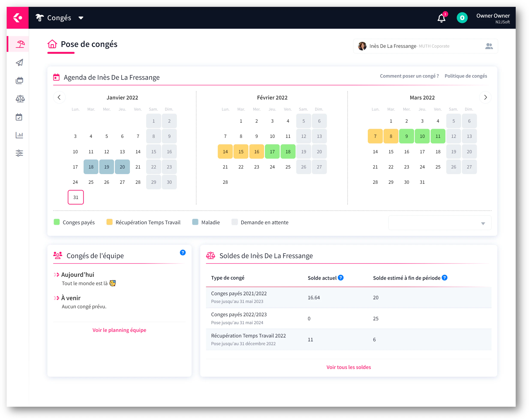The height and width of the screenshot is (420, 529).
Task: Open the empty dropdown below the calendar legend
Action: click(x=439, y=223)
